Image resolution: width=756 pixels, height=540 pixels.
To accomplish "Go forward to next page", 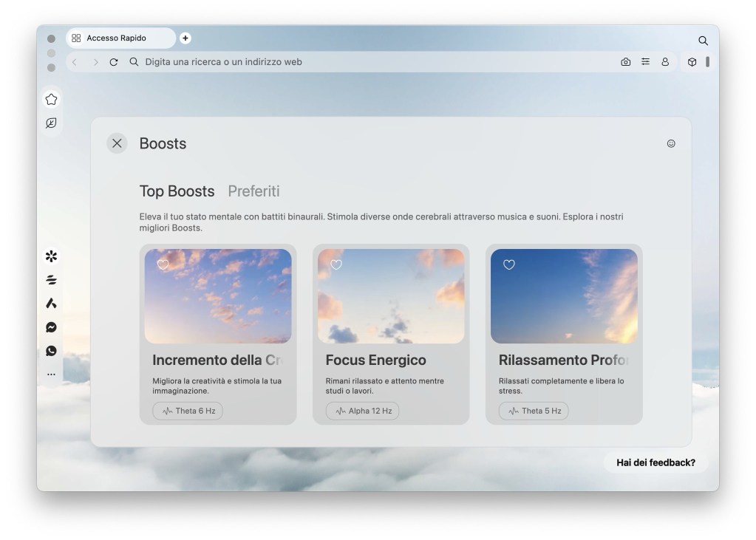I will [95, 62].
